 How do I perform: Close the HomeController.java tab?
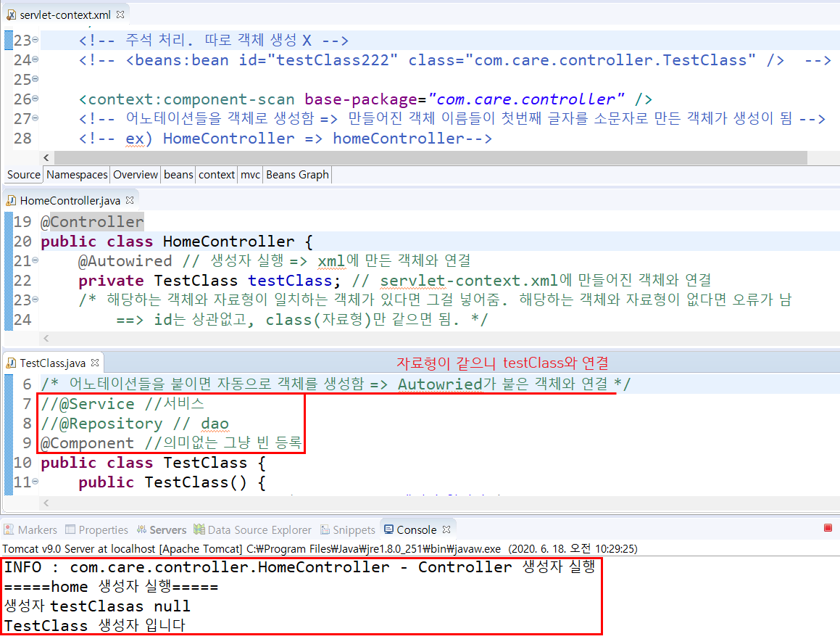[x=130, y=200]
